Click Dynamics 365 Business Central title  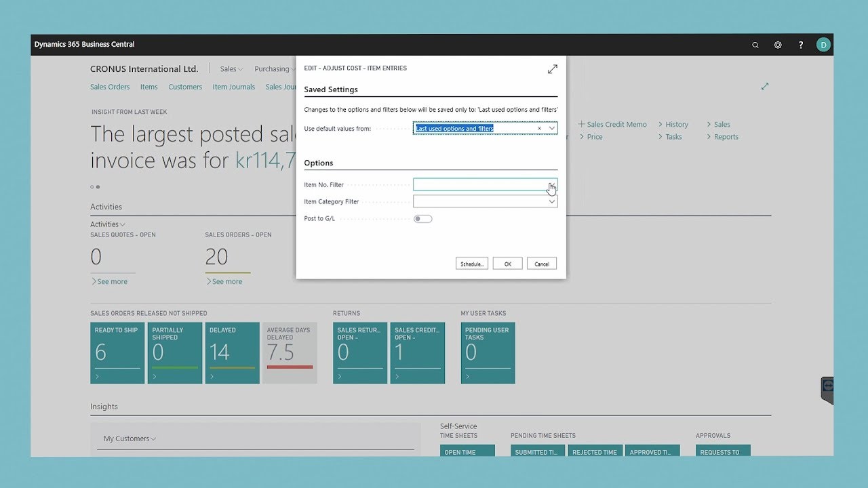pos(84,45)
